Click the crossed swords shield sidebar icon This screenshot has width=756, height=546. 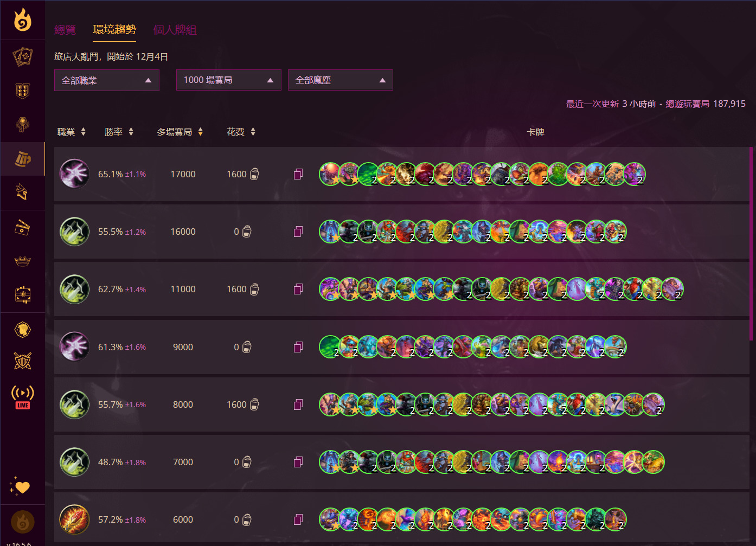[23, 361]
